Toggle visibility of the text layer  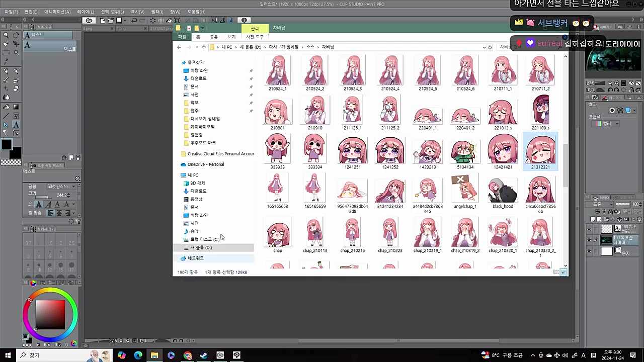coord(589,230)
